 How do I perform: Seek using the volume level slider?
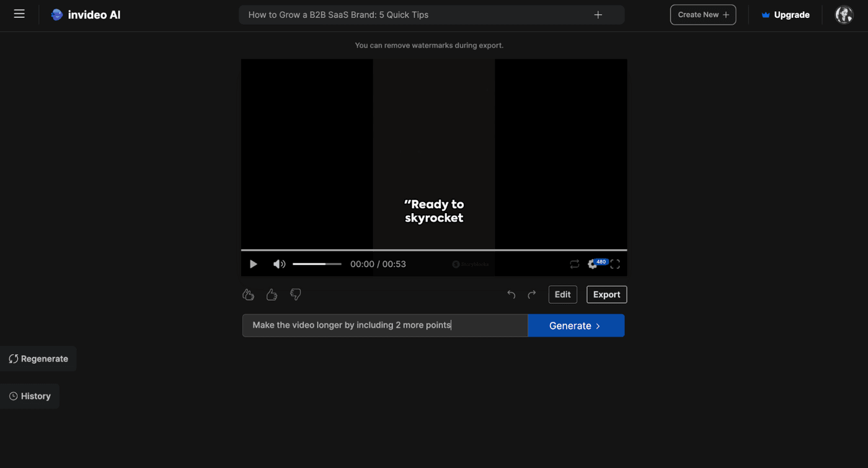[317, 263]
